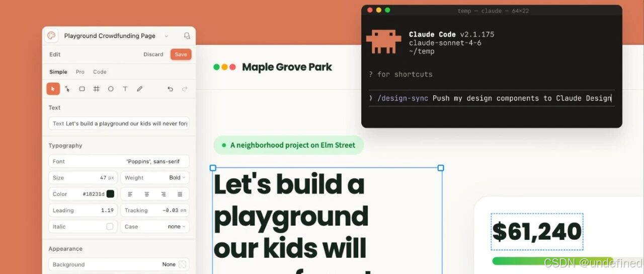Click top-right resize handle of selected headline
The width and height of the screenshot is (644, 274).
coord(441,168)
